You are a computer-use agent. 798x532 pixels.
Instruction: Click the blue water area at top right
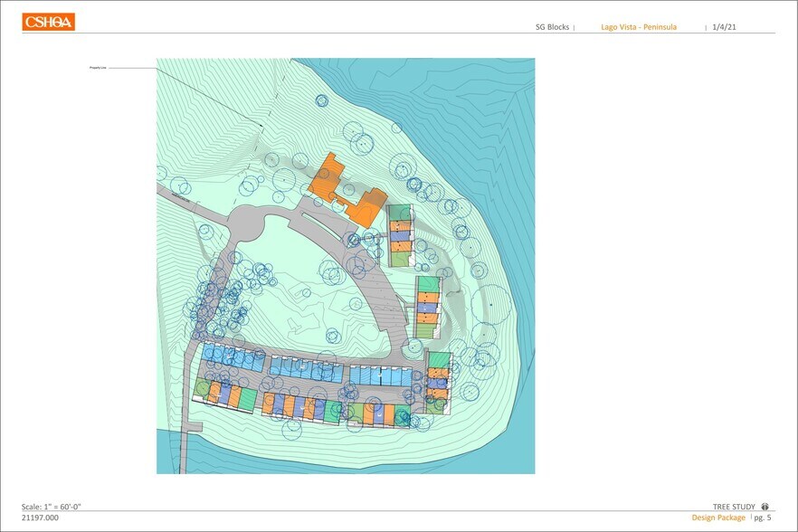click(470, 100)
